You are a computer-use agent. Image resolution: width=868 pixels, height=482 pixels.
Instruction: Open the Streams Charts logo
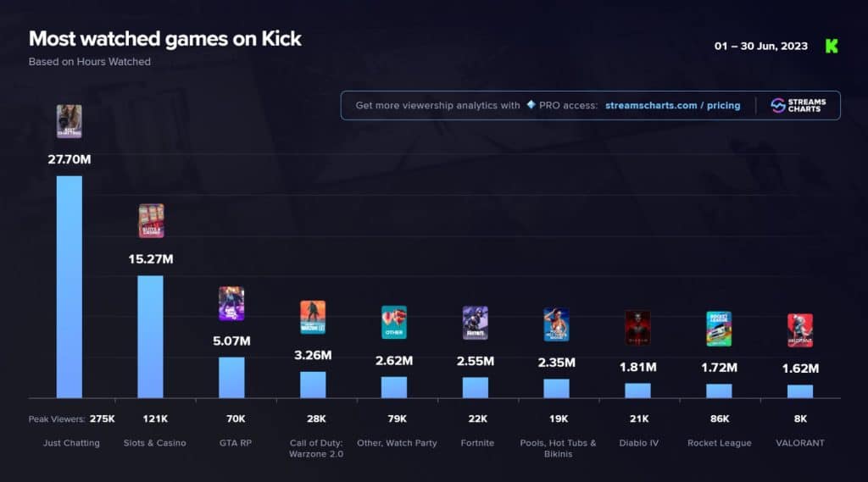point(798,105)
